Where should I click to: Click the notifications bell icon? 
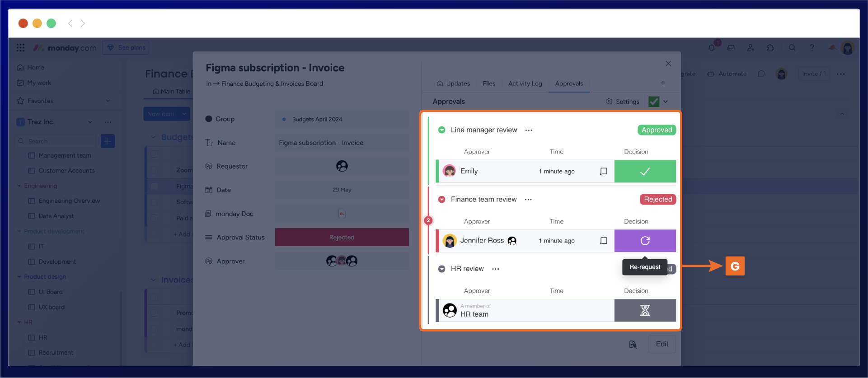pos(712,48)
